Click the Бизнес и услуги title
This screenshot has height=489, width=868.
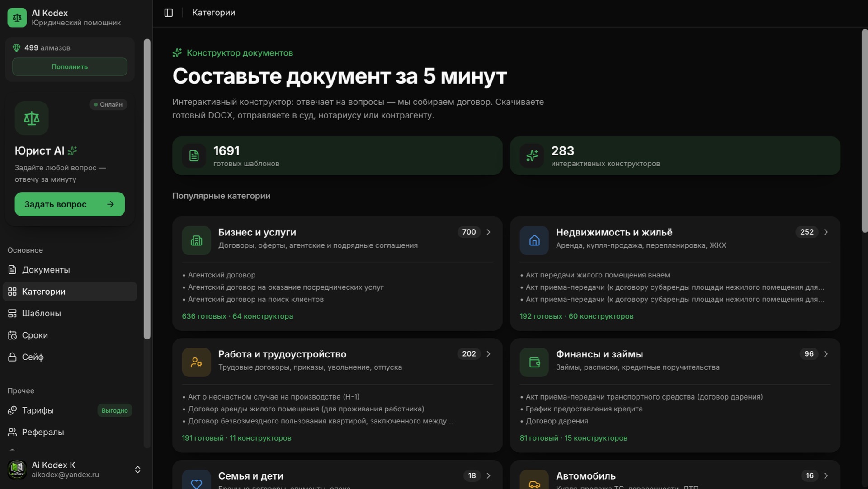tap(257, 232)
